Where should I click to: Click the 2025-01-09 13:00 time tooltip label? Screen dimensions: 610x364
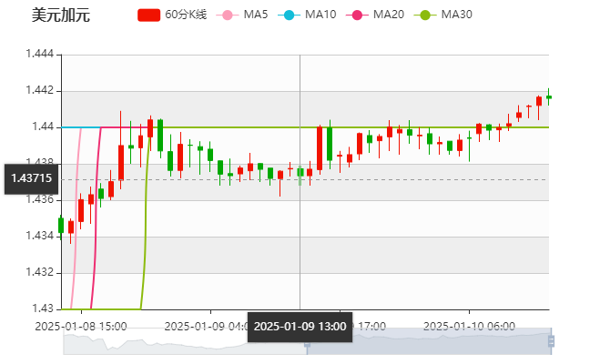pos(300,327)
